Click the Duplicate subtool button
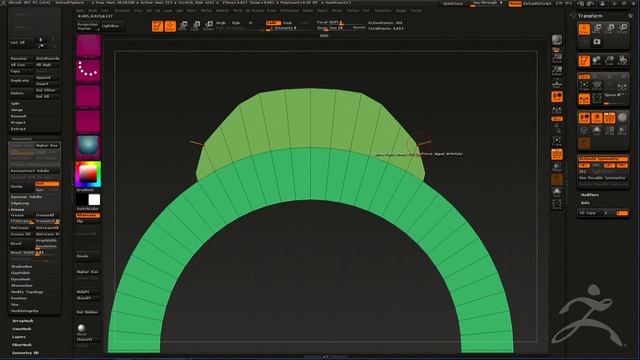This screenshot has width=640, height=360. tap(22, 80)
